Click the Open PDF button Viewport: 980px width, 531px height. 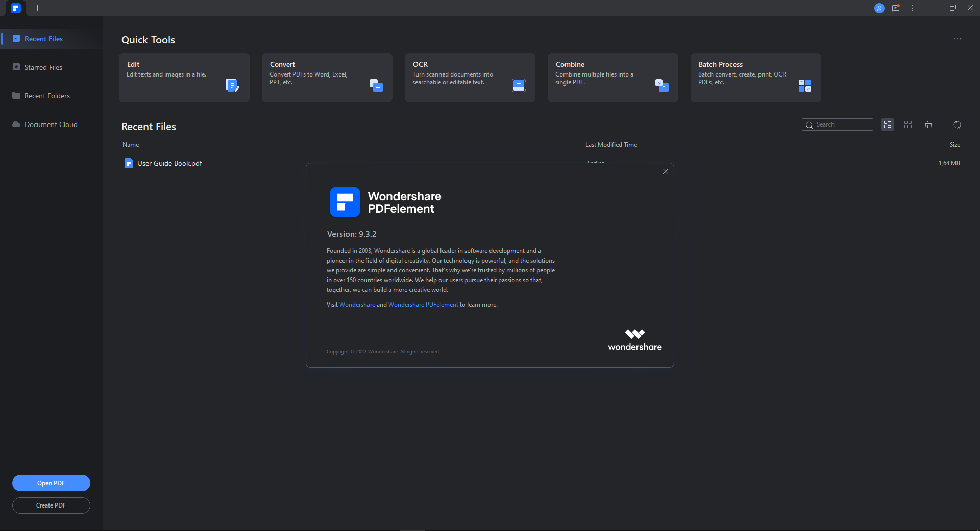[x=51, y=483]
